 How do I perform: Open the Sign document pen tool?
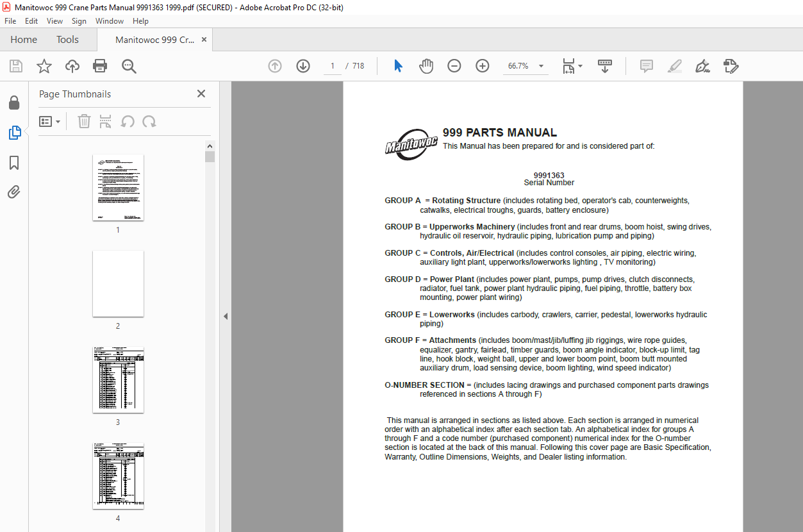pyautogui.click(x=702, y=66)
